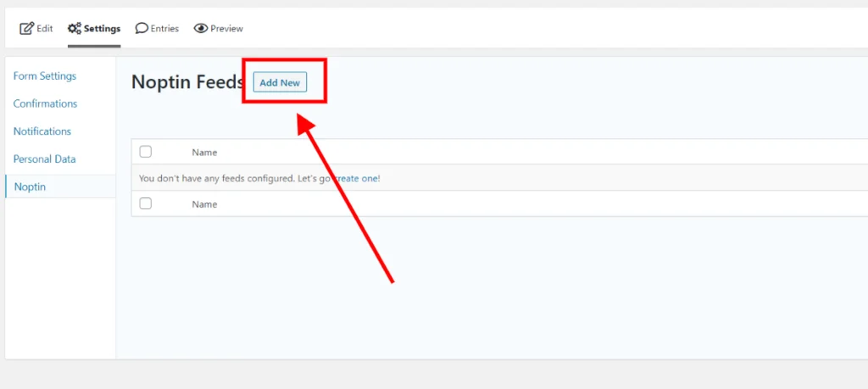Tick the select-all checkbox in table header

tap(146, 152)
